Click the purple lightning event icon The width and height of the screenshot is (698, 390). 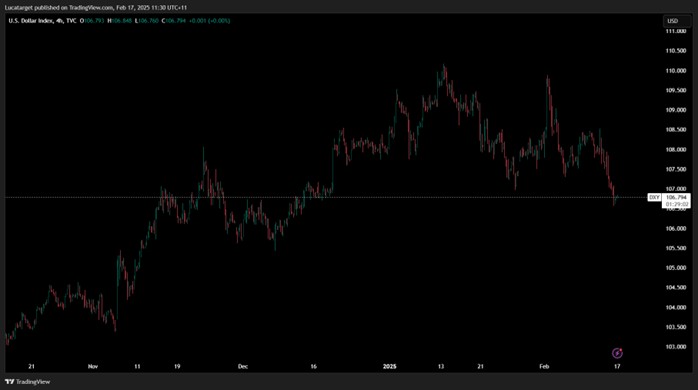click(x=617, y=353)
